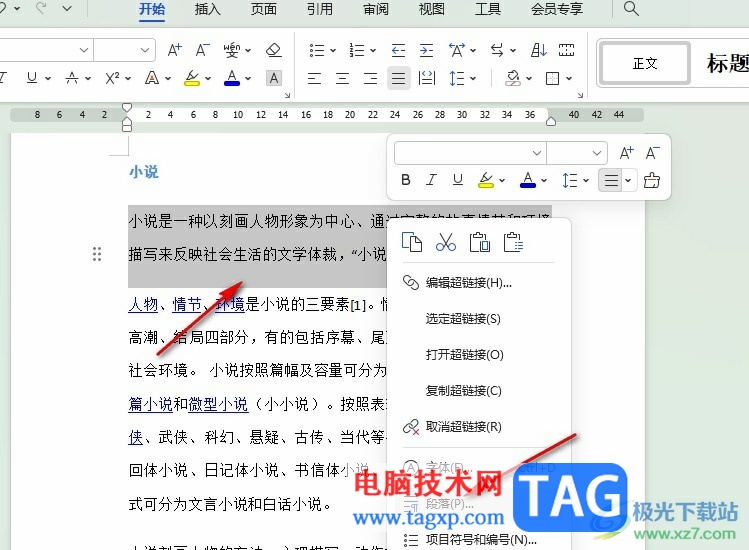The width and height of the screenshot is (749, 550).
Task: Click the numbered list icon in ribbon
Action: click(x=357, y=50)
